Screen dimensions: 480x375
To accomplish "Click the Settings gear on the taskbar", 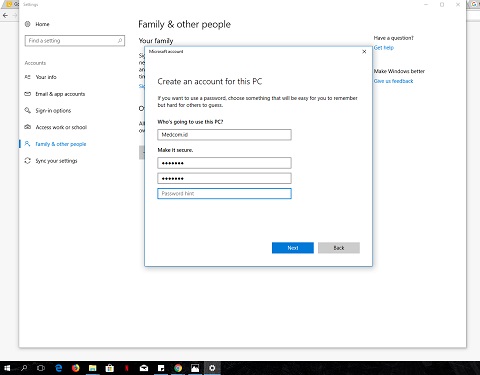I will pyautogui.click(x=212, y=368).
